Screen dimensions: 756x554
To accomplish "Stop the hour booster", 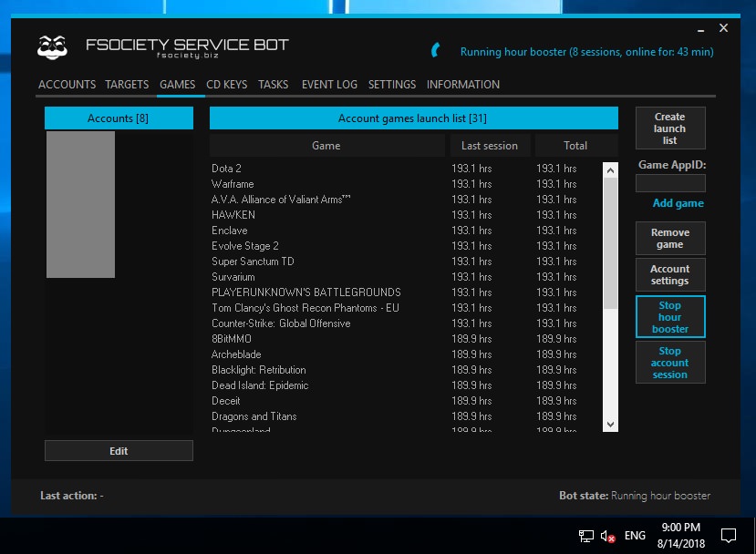I will coord(670,317).
